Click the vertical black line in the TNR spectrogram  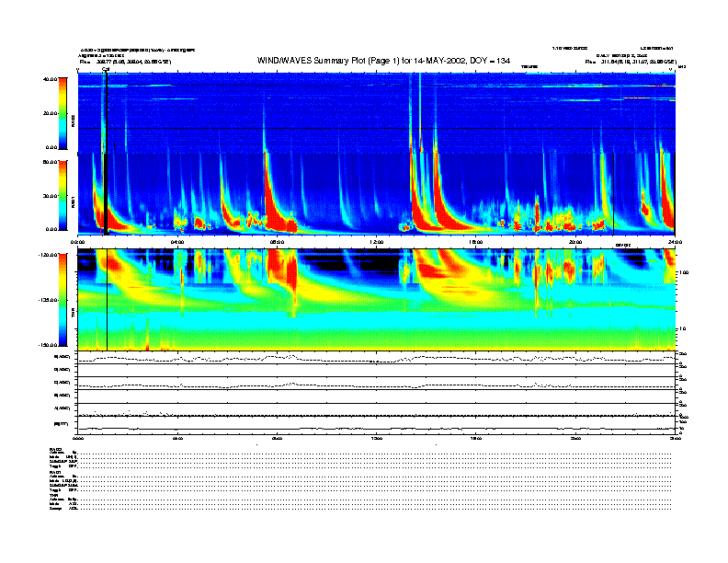click(108, 300)
